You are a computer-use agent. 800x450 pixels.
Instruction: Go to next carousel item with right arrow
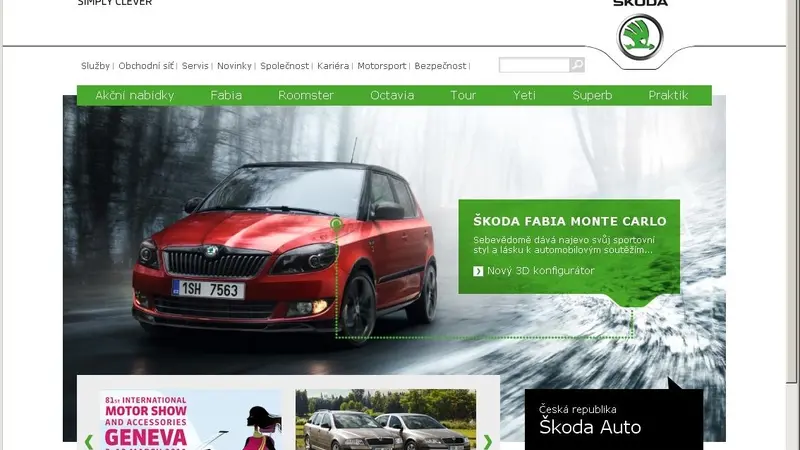[487, 441]
